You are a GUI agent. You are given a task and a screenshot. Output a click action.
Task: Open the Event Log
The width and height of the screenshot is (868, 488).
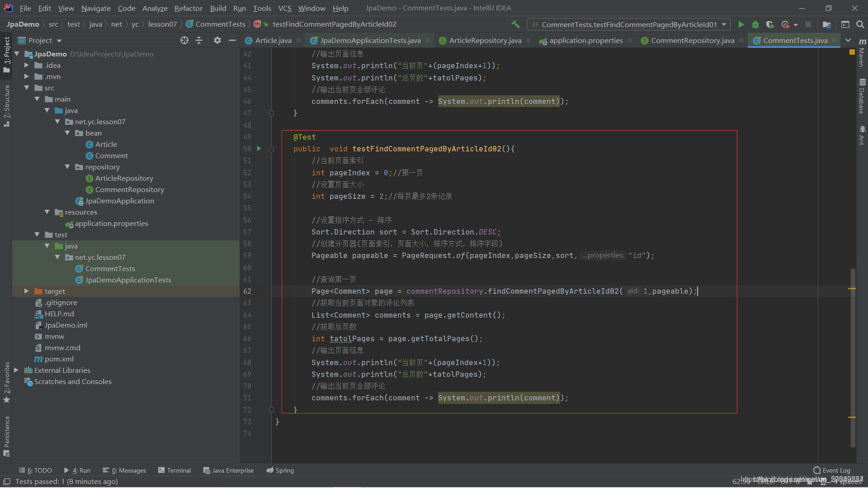pyautogui.click(x=832, y=470)
